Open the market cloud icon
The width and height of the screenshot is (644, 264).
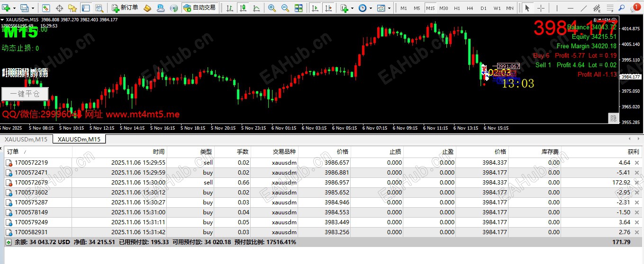[x=161, y=8]
